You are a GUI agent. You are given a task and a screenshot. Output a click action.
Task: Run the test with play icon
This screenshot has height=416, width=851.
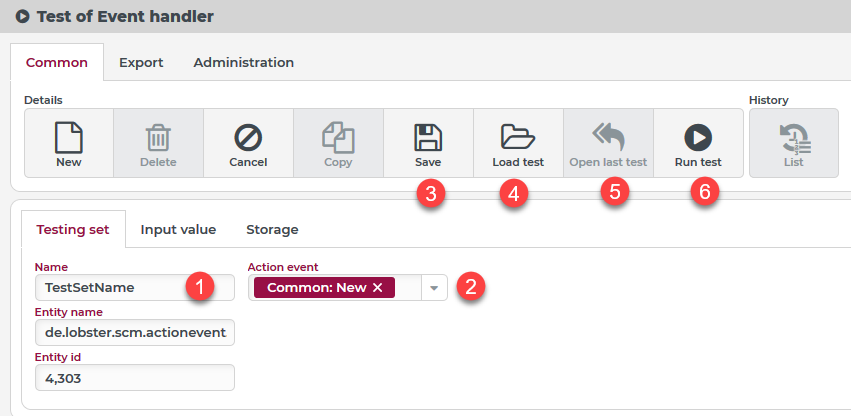(698, 138)
